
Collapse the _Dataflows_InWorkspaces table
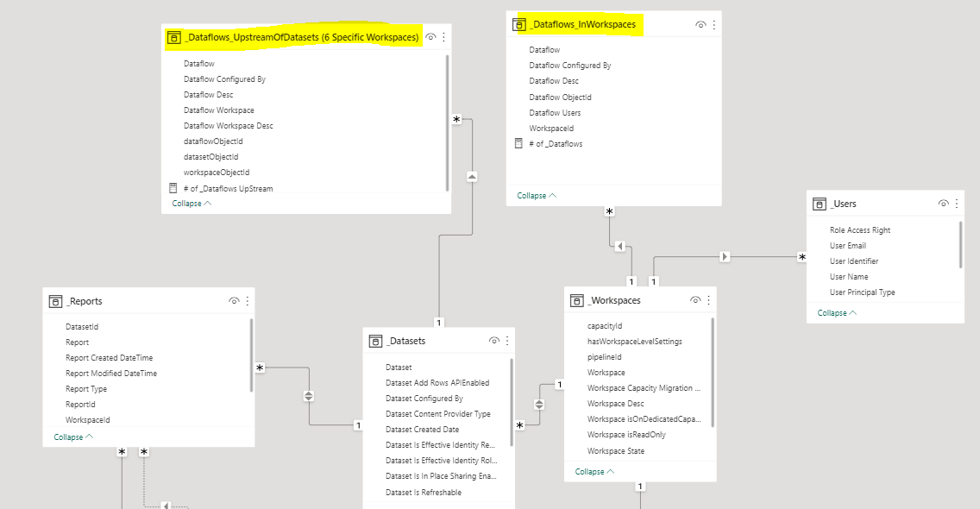point(537,196)
